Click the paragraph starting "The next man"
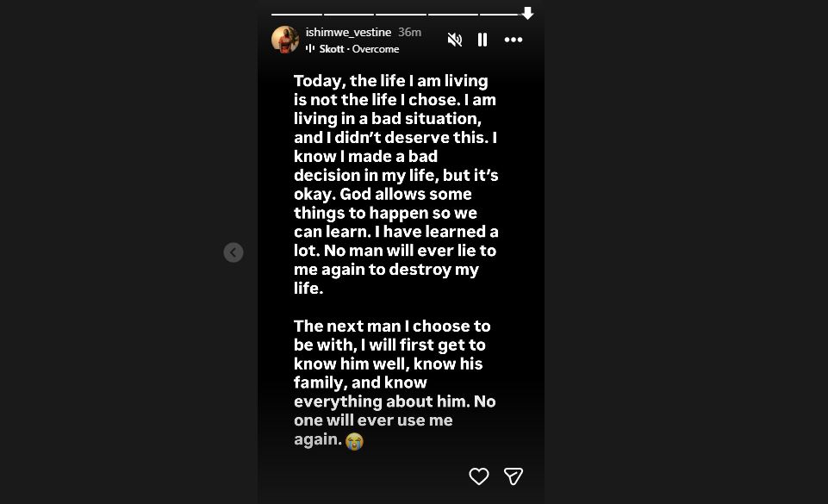Viewport: 828px width, 504px height. [x=395, y=382]
